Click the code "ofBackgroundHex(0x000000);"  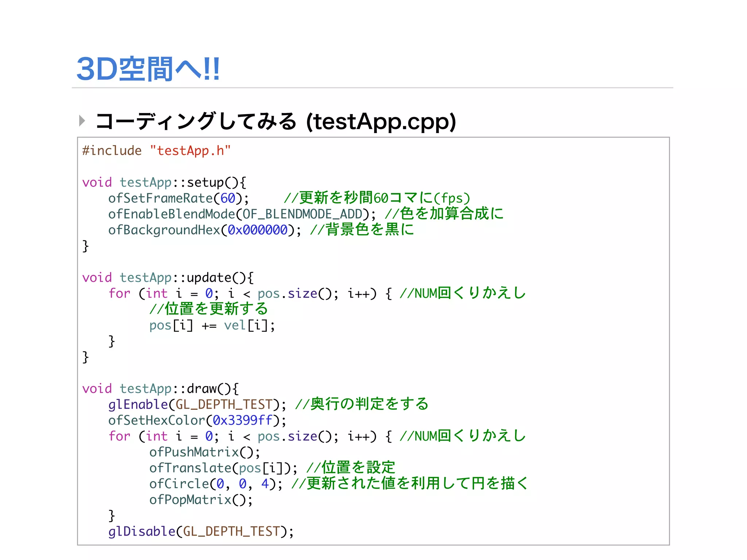coord(205,230)
